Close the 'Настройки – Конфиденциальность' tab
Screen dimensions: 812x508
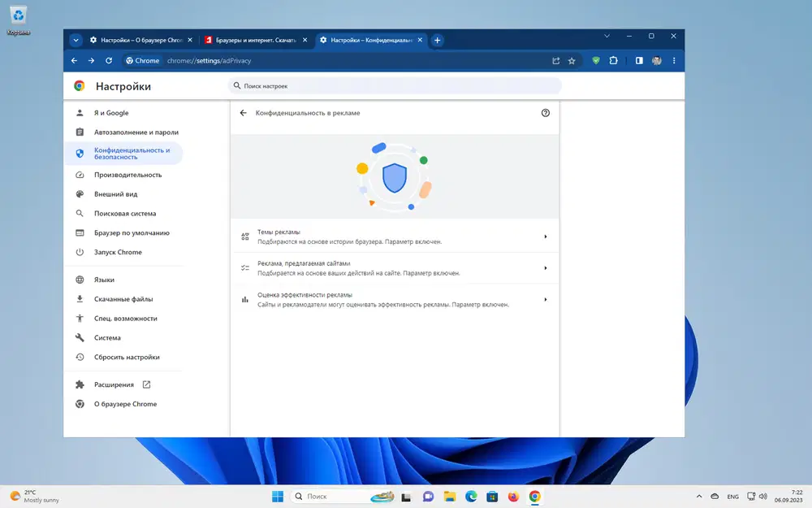(420, 40)
